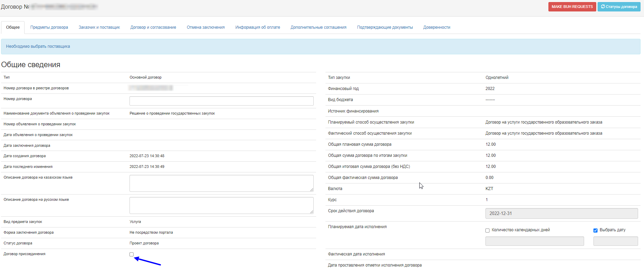Switch to the Предметы договора tab
Image resolution: width=644 pixels, height=269 pixels.
coord(49,27)
